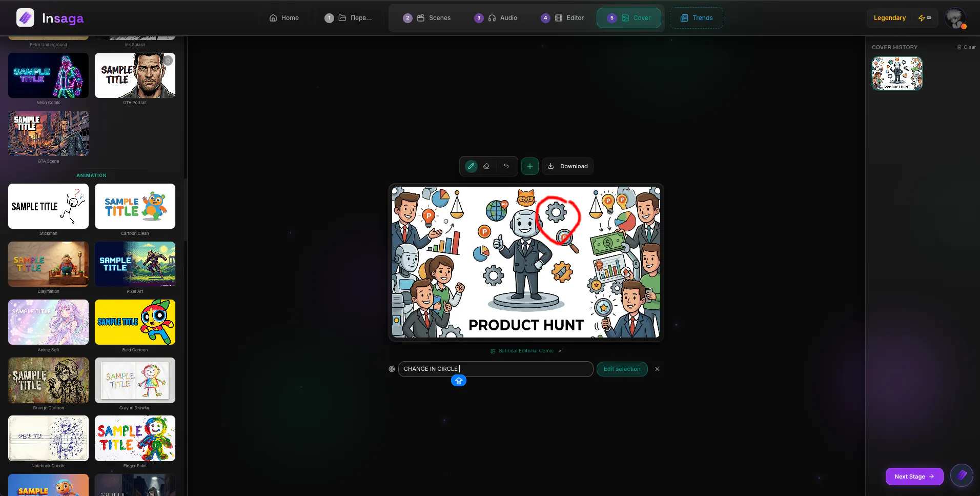Select the pencil draw tool
This screenshot has height=496, width=980.
pos(471,166)
